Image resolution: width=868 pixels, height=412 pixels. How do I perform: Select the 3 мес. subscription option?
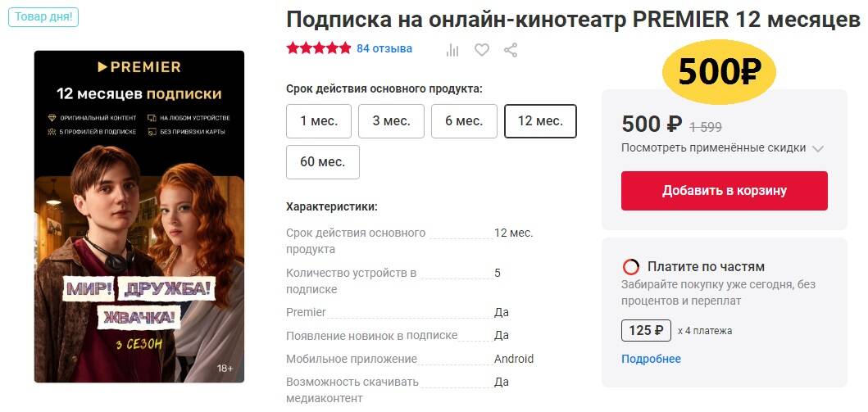pos(391,121)
